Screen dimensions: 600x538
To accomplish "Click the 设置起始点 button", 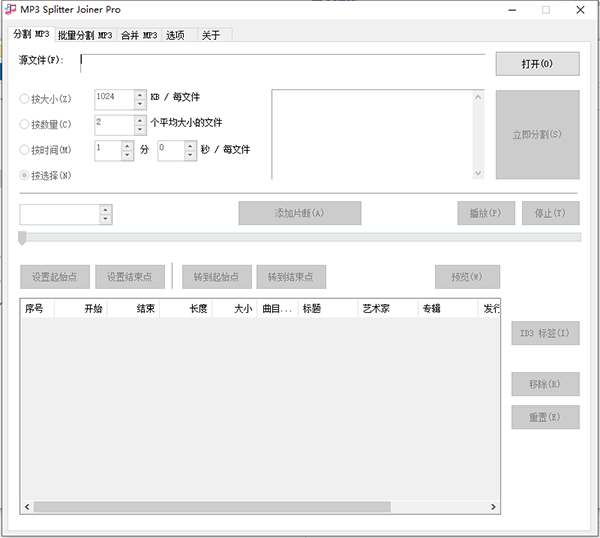I will 55,277.
